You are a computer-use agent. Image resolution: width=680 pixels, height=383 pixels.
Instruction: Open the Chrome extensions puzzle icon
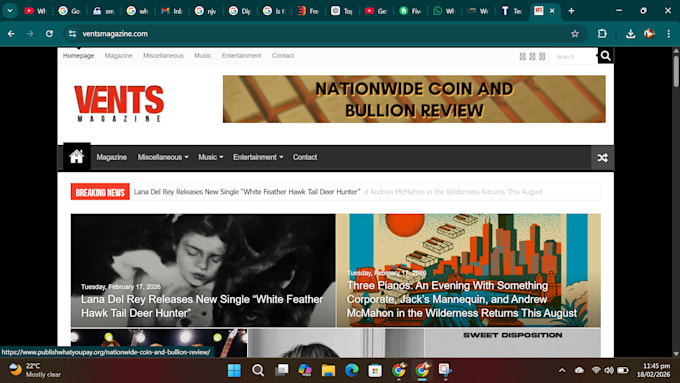(x=602, y=33)
